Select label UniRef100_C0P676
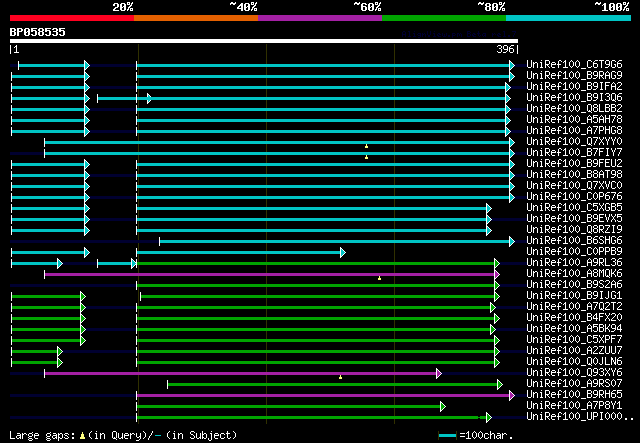 tap(574, 197)
